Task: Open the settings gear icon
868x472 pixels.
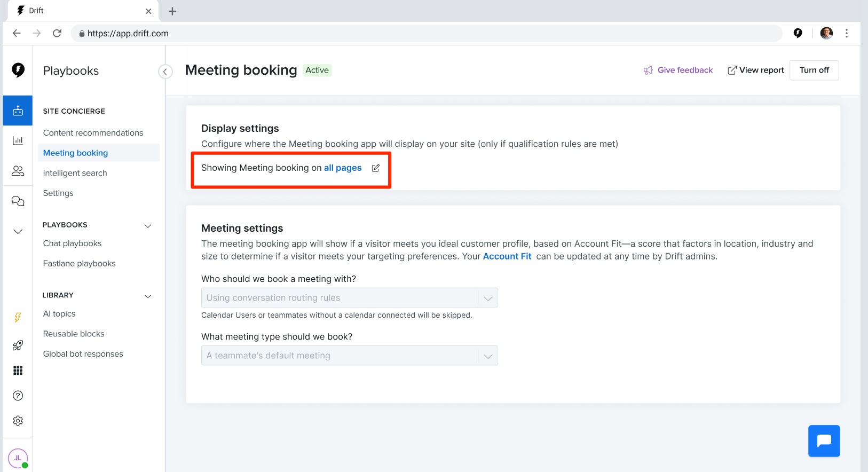Action: tap(18, 421)
